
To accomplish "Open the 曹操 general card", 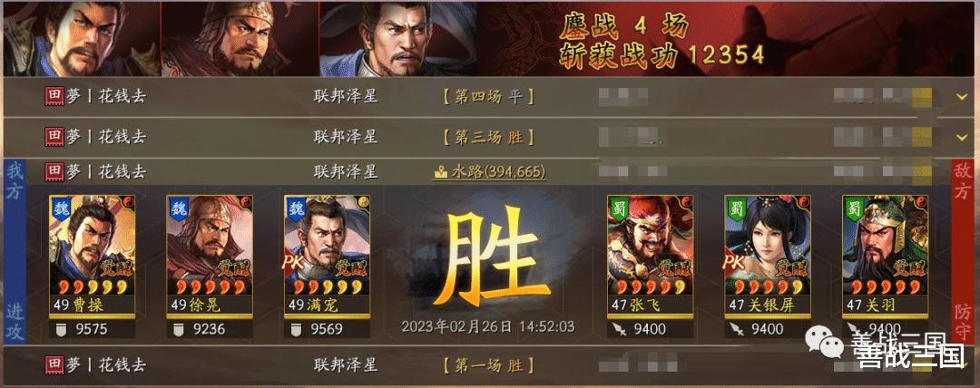I will 92,257.
